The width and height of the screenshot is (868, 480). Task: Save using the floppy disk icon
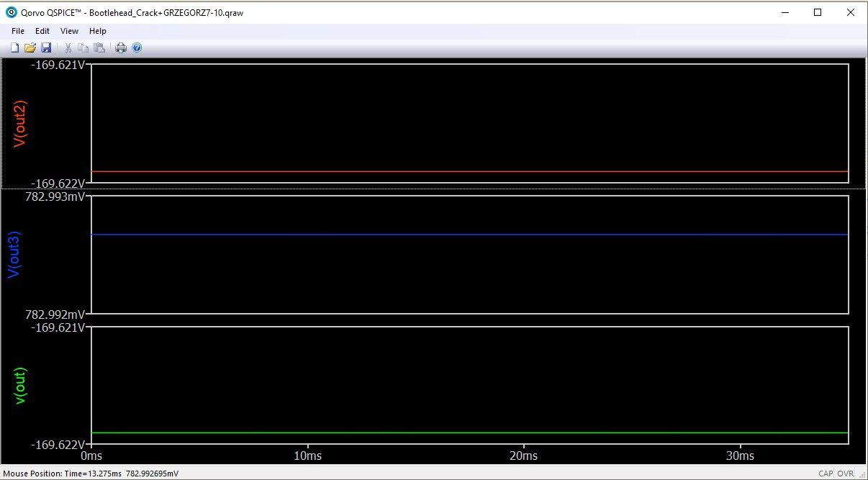pos(46,47)
